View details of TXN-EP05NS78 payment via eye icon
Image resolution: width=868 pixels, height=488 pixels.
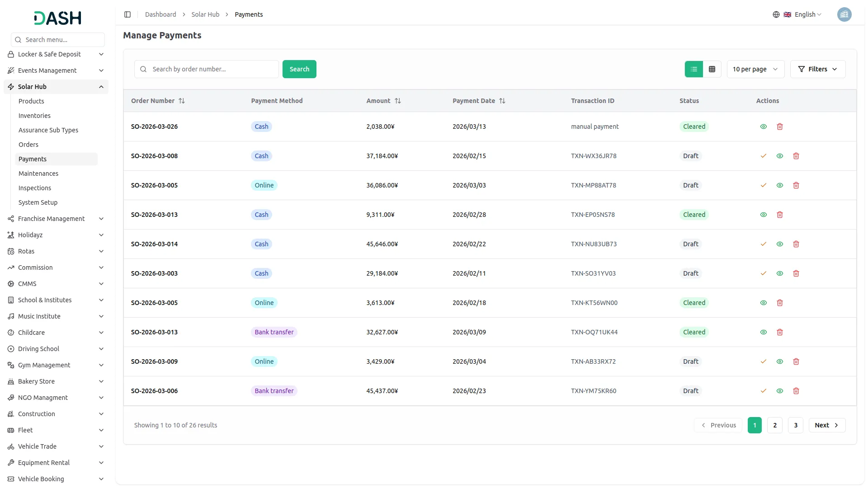(x=763, y=215)
